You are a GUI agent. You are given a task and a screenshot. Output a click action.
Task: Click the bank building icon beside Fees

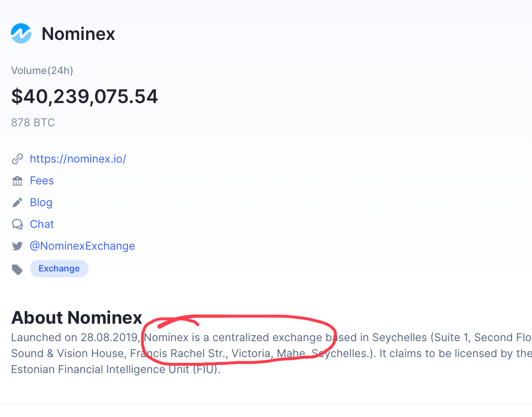pos(17,181)
